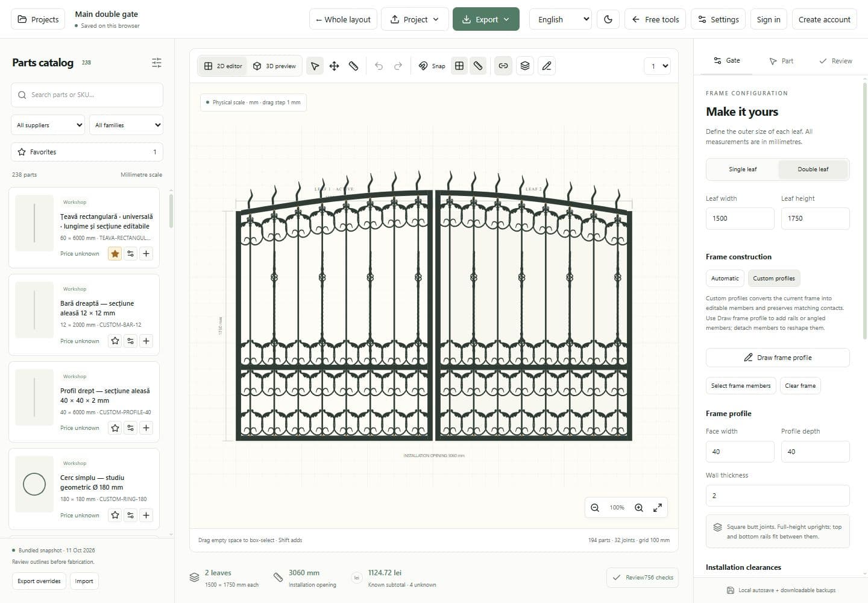Zoom in on the canvas
868x603 pixels.
[x=639, y=508]
